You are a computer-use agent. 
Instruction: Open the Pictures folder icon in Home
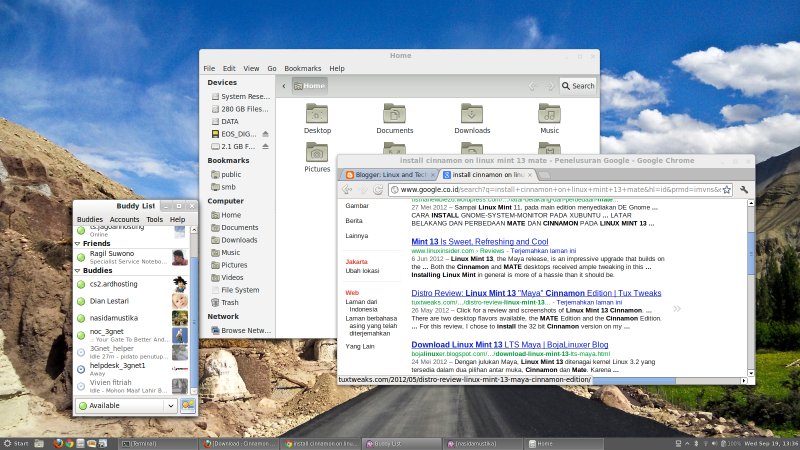(x=317, y=157)
